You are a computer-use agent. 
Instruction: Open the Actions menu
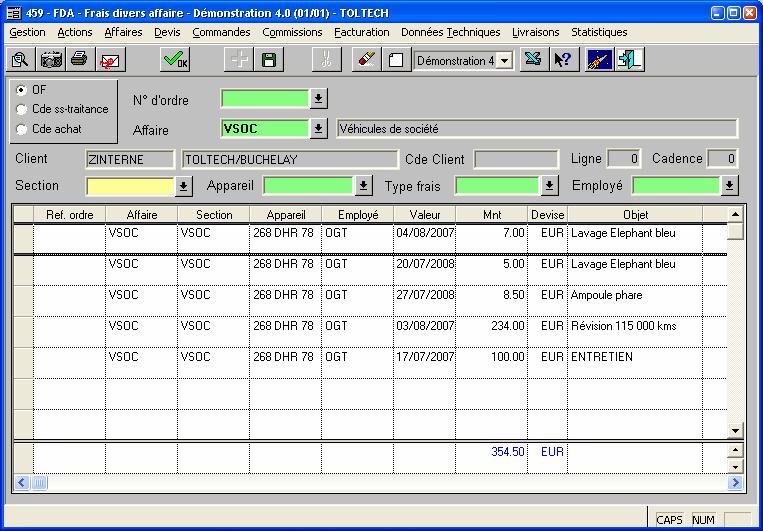[74, 33]
